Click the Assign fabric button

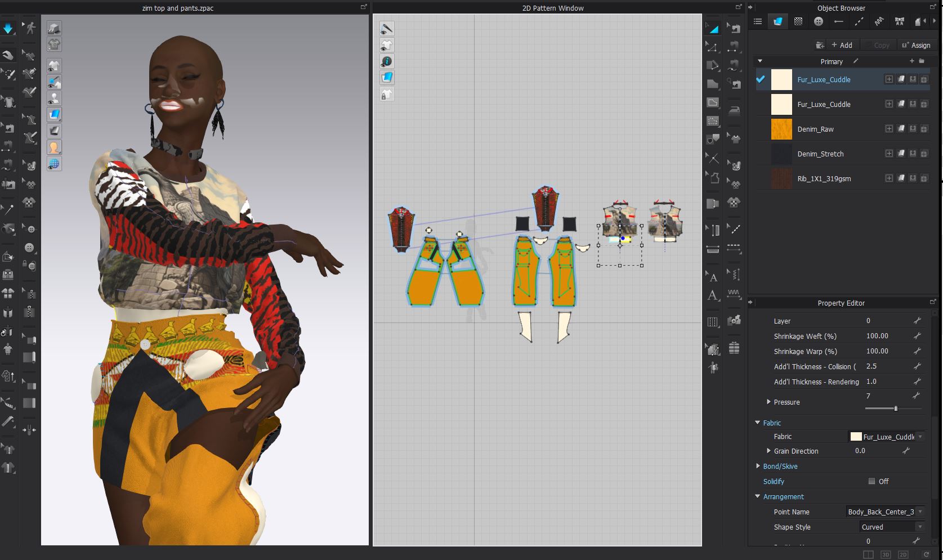[x=916, y=45]
